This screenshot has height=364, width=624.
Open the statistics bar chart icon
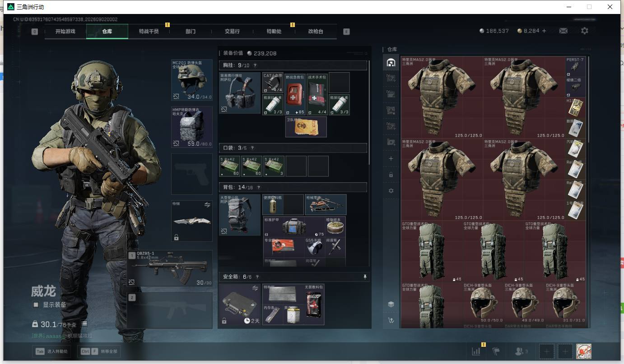(x=476, y=351)
